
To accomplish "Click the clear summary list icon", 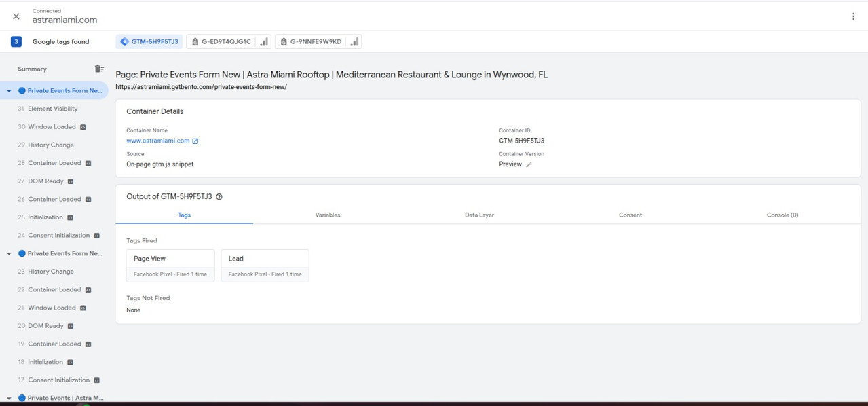I will tap(99, 69).
